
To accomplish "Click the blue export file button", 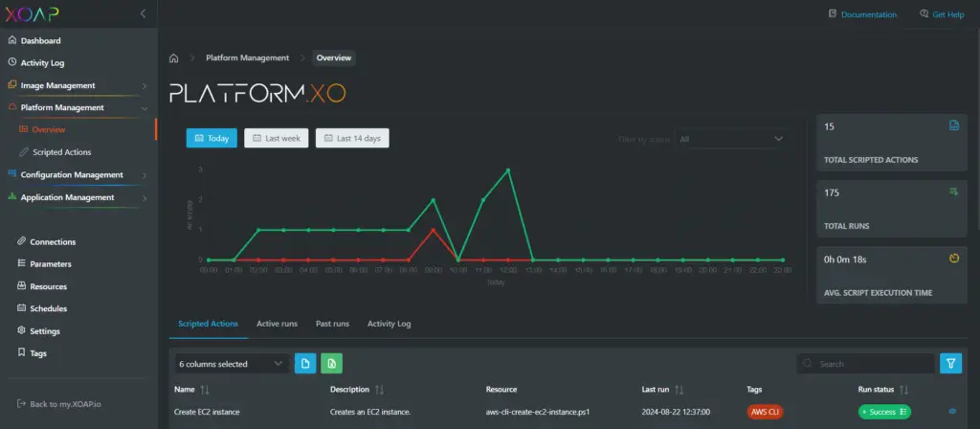I will [305, 363].
